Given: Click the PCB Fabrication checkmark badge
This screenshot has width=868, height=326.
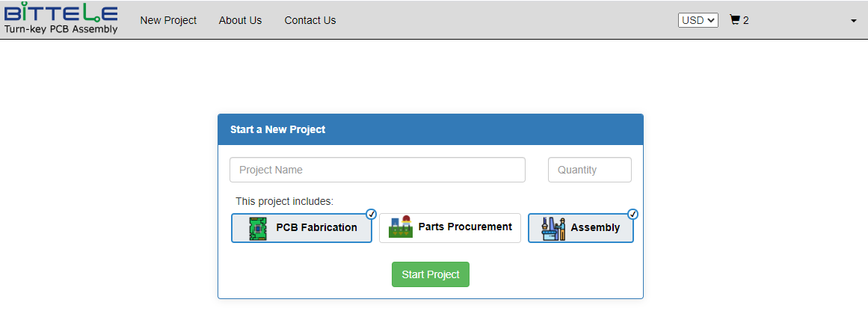Looking at the screenshot, I should click(x=372, y=214).
